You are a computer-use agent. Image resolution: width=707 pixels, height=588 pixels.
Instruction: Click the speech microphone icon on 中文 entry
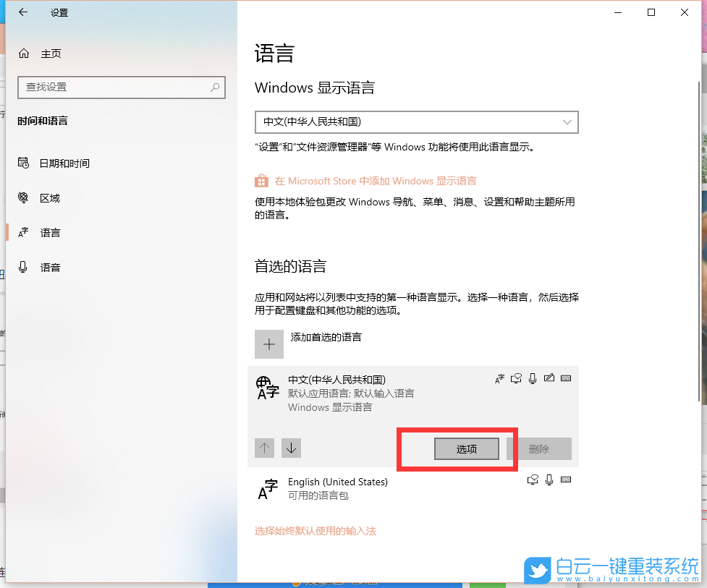tap(533, 378)
